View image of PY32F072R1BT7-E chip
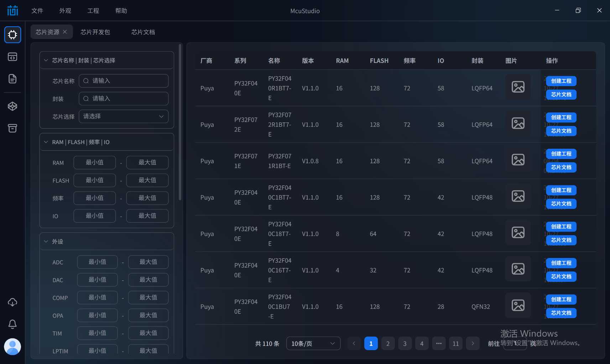This screenshot has width=610, height=364. [x=518, y=123]
